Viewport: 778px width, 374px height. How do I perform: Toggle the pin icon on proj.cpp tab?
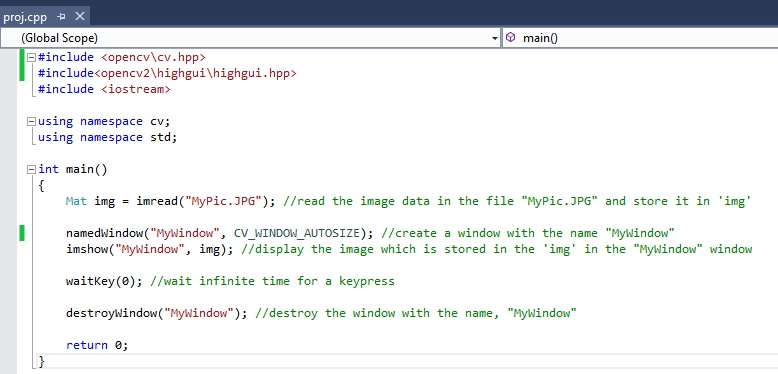[61, 17]
